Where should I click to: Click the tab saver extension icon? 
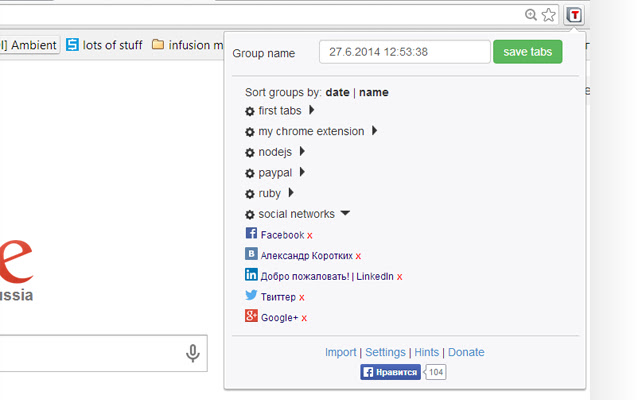click(574, 15)
